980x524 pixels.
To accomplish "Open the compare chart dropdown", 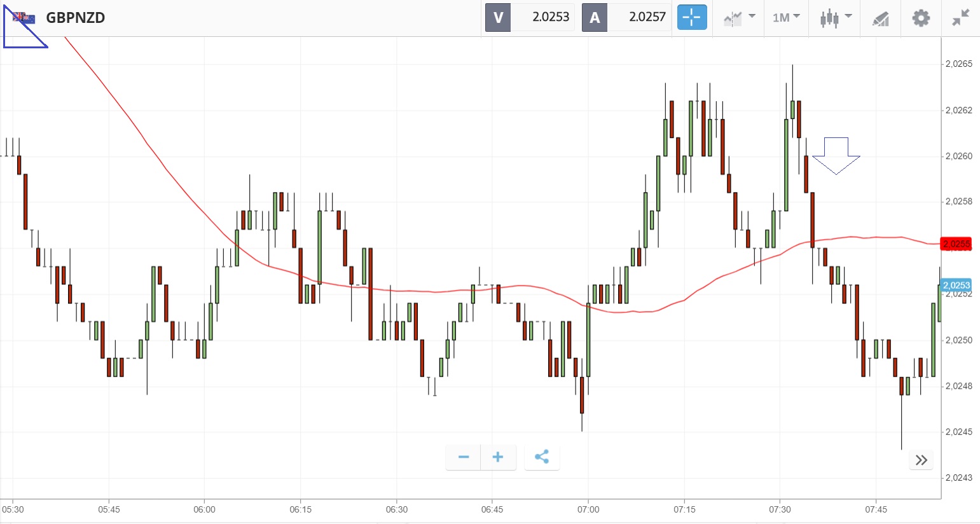I will 739,17.
